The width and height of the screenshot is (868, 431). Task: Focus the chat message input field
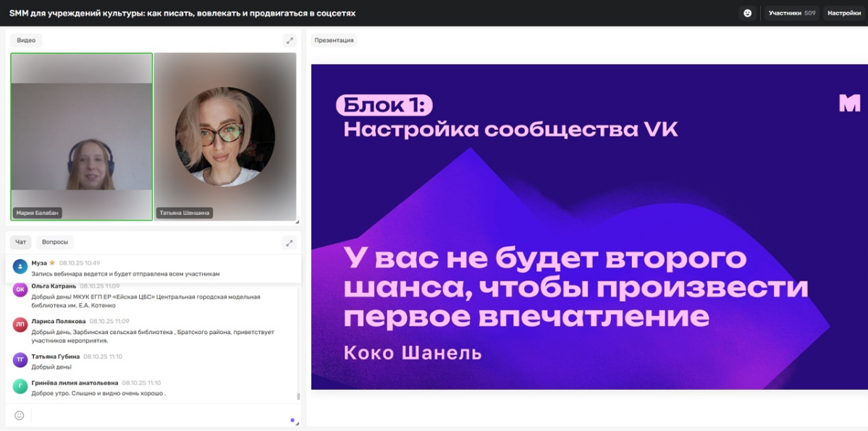tap(161, 416)
